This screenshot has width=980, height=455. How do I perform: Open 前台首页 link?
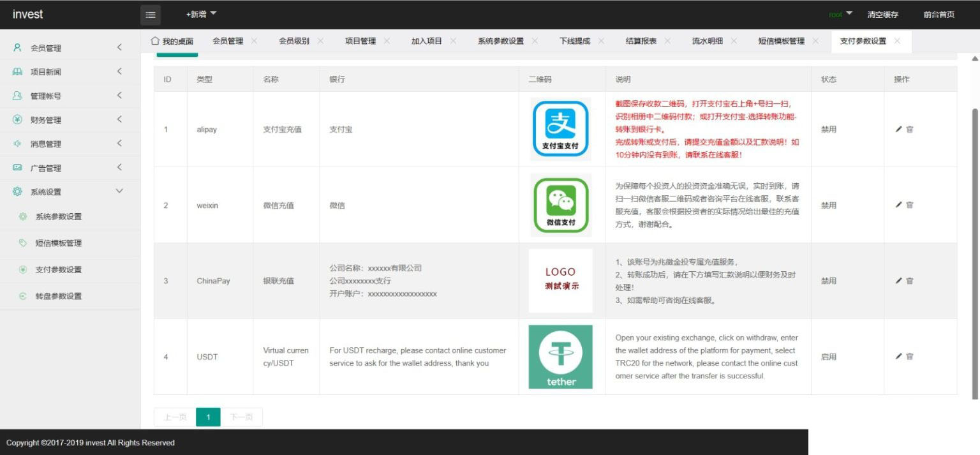pos(939,15)
